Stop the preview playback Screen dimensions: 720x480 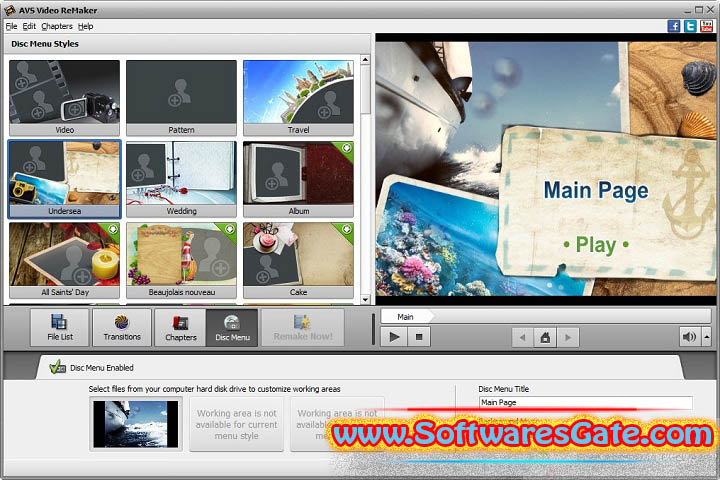coord(419,337)
